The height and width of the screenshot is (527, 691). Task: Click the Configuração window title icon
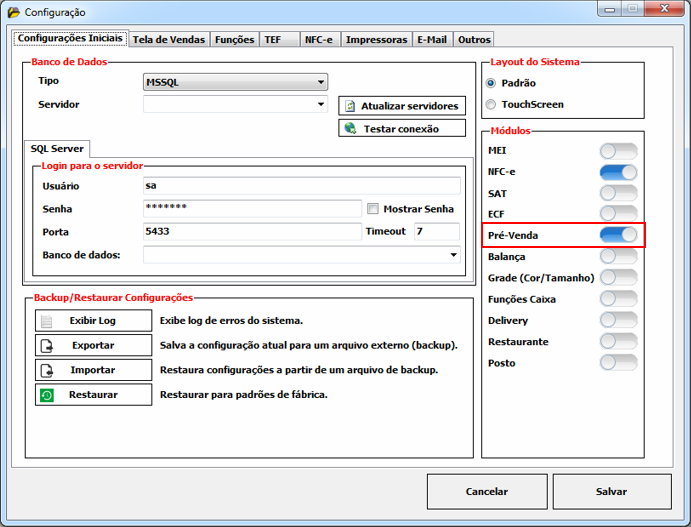click(13, 12)
